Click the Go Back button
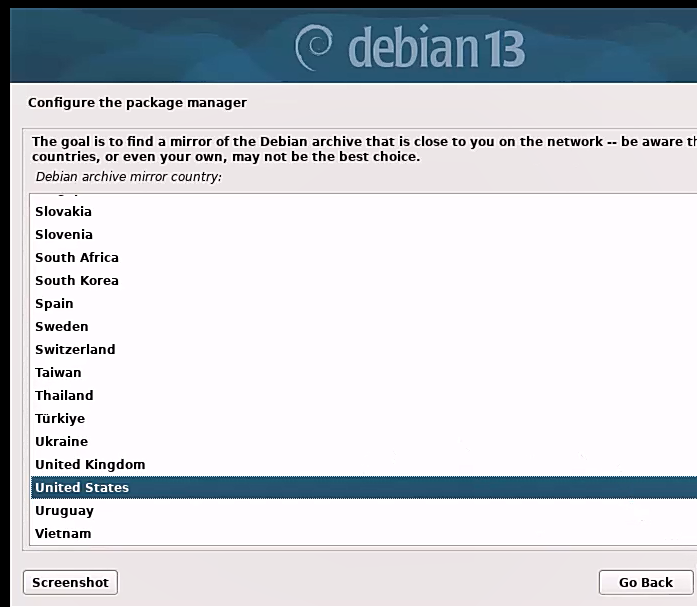Viewport: 697px width, 607px height. point(645,582)
